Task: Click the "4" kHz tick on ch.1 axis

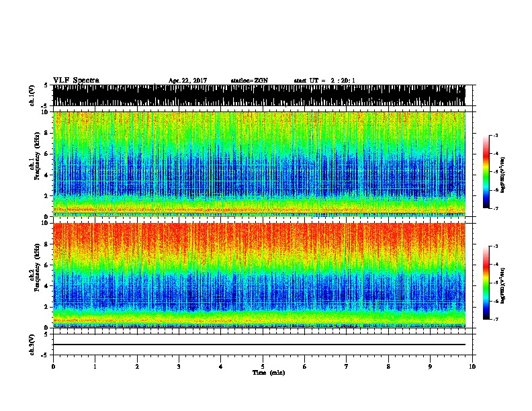Action: pos(47,175)
